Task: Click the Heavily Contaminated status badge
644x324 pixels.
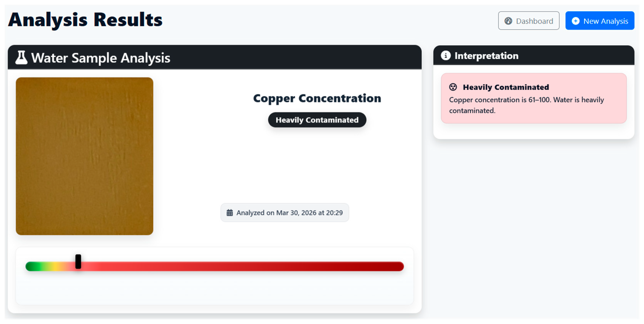Action: coord(317,120)
